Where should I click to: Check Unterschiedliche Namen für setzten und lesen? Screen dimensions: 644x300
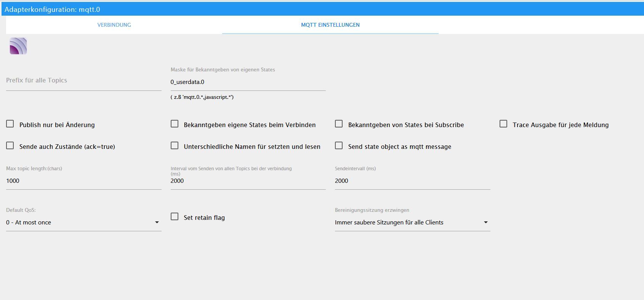175,146
